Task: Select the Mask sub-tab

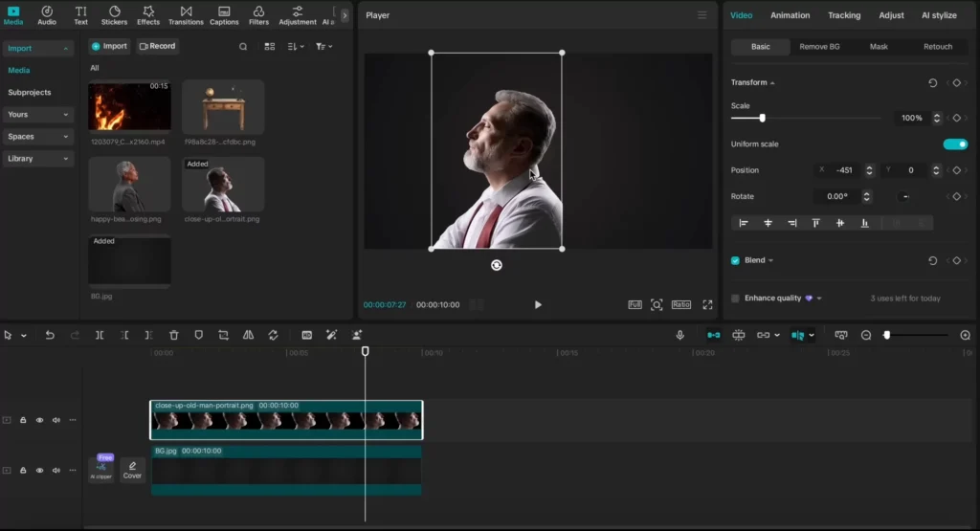Action: pos(879,47)
